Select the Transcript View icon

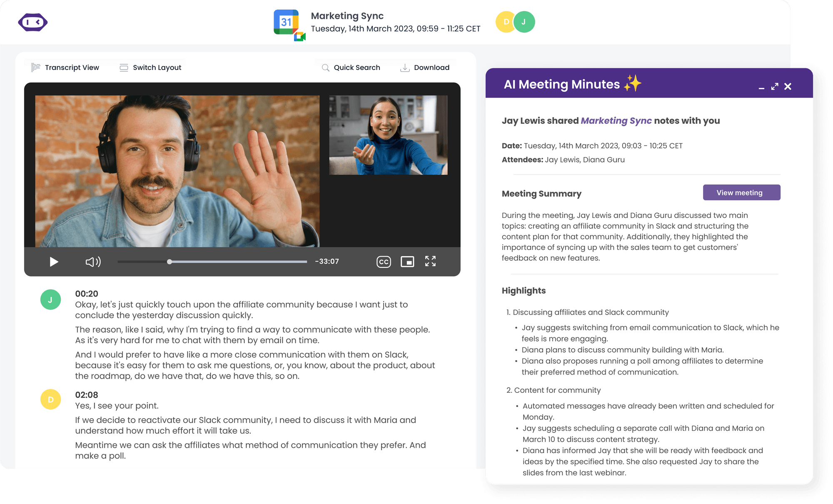[x=35, y=67]
